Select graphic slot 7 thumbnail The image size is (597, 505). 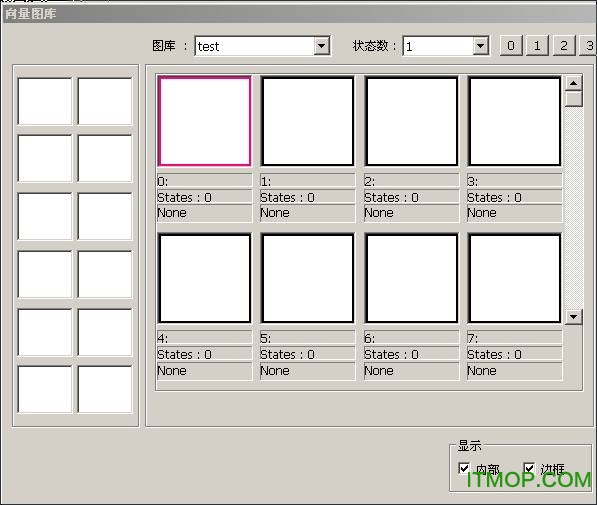click(514, 278)
